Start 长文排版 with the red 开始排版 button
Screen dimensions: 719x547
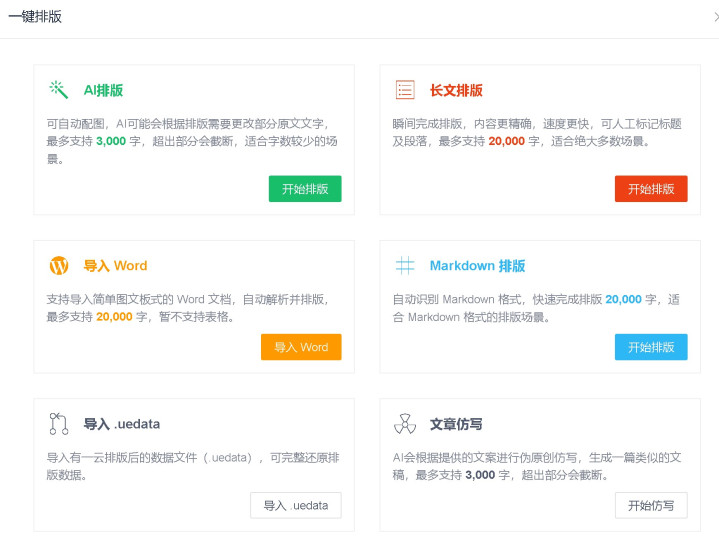(x=650, y=189)
